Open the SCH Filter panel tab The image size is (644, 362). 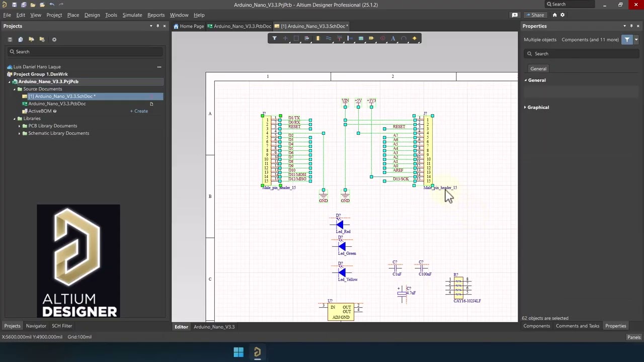click(x=62, y=326)
